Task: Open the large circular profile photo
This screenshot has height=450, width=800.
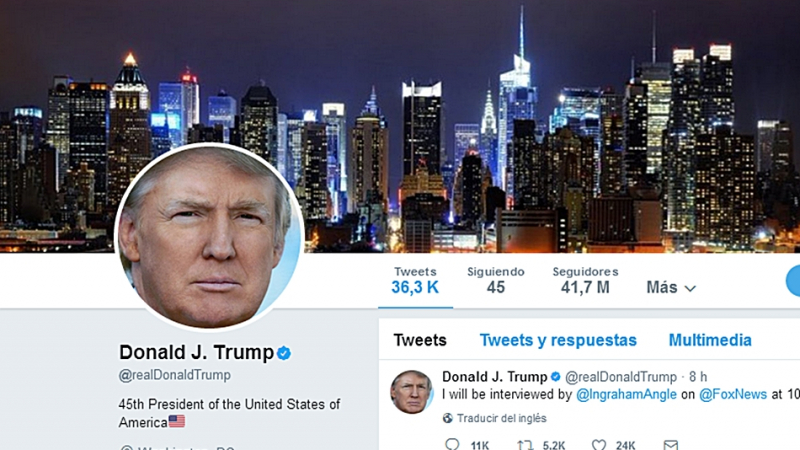Action: (x=210, y=238)
